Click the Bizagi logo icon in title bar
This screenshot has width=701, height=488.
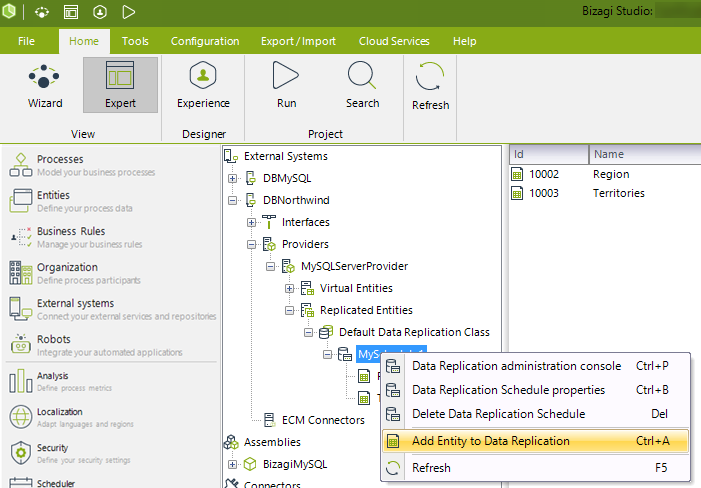click(x=8, y=12)
